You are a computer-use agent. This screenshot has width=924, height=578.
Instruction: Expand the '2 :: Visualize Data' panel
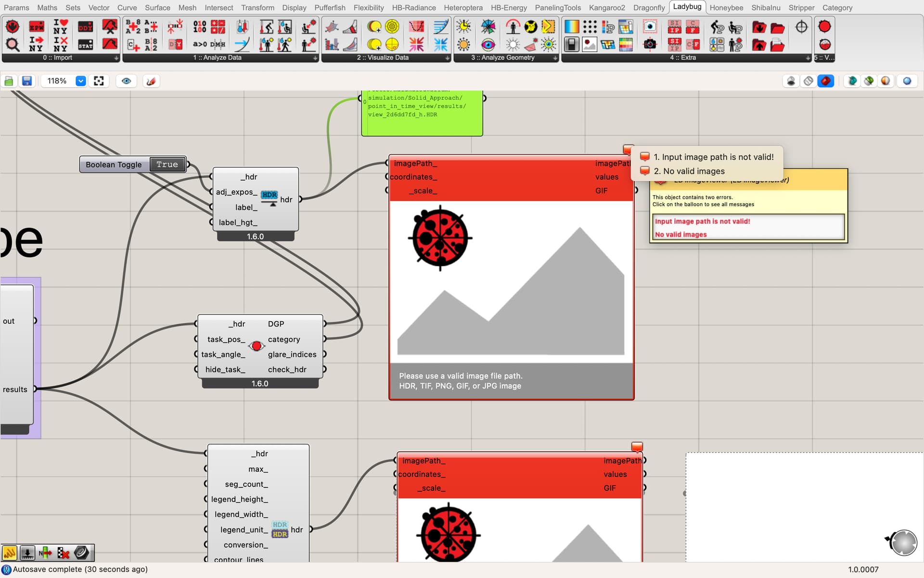(x=448, y=58)
